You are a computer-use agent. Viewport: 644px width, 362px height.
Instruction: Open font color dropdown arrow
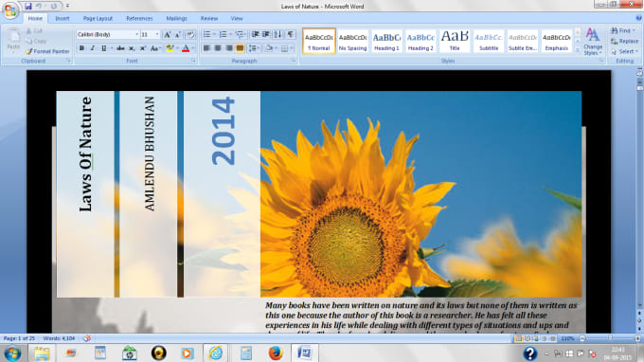[x=192, y=48]
